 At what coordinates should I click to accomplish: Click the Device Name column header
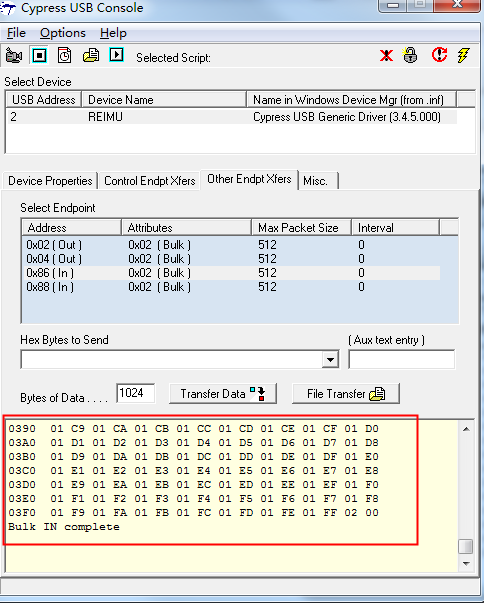pos(164,100)
